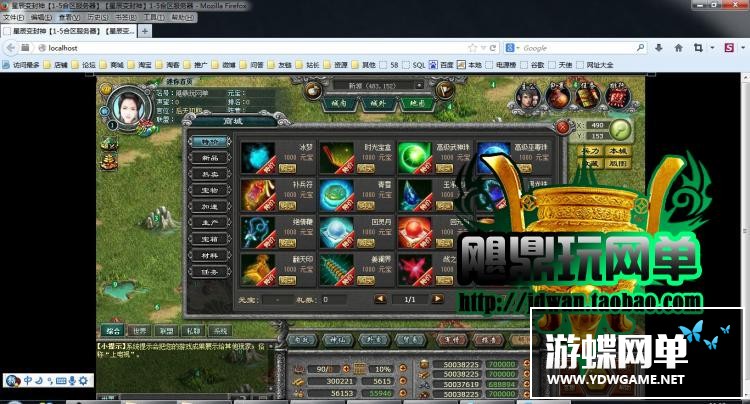750x404 pixels.
Task: Go to previous shop page arrow
Action: [x=380, y=299]
